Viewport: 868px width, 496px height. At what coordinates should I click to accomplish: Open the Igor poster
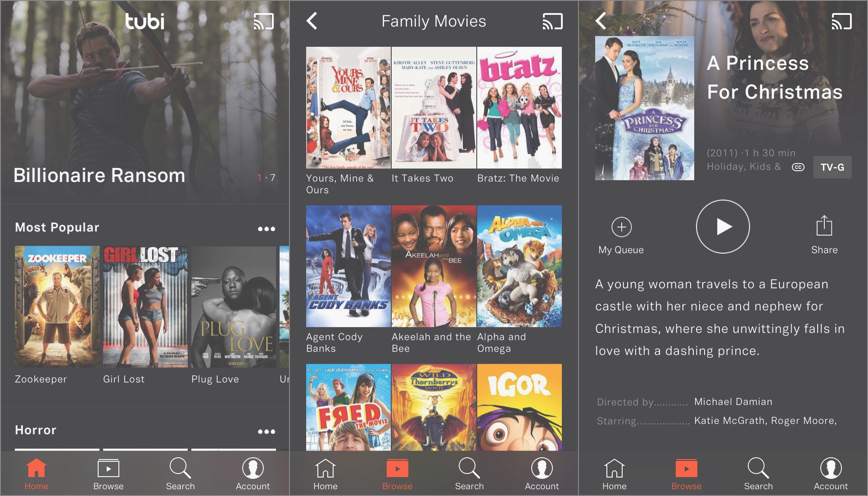coord(520,407)
